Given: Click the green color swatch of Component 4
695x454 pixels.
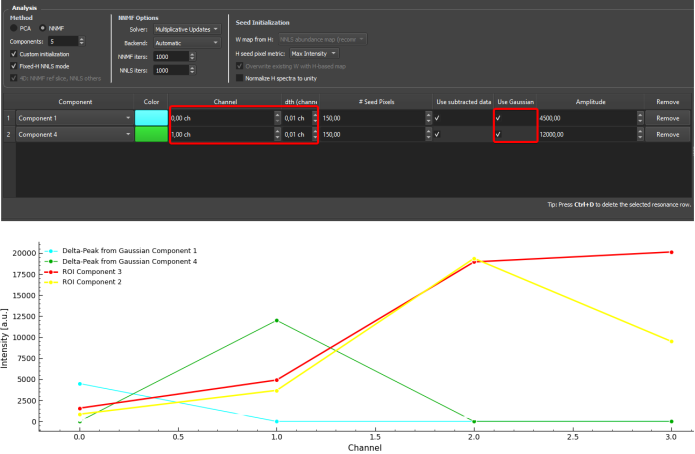Looking at the screenshot, I should (x=151, y=134).
